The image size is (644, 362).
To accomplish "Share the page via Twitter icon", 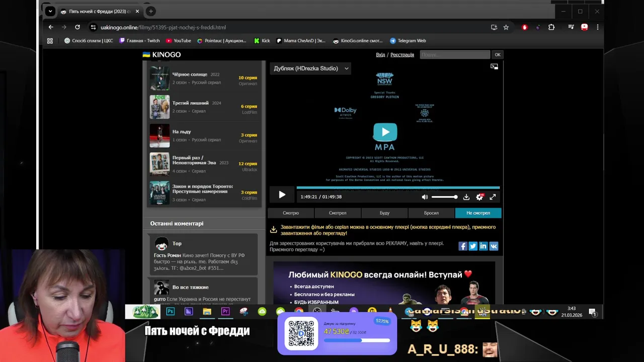I will point(473,246).
